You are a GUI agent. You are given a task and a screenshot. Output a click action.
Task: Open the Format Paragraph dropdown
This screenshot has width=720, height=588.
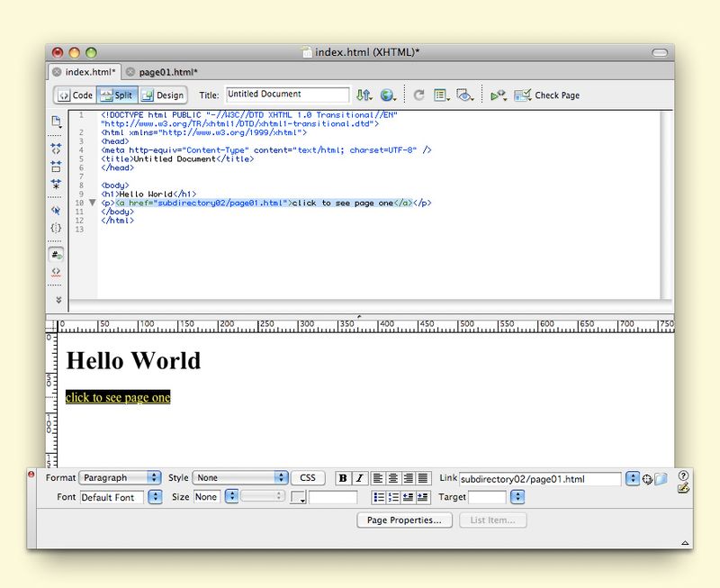(x=120, y=478)
